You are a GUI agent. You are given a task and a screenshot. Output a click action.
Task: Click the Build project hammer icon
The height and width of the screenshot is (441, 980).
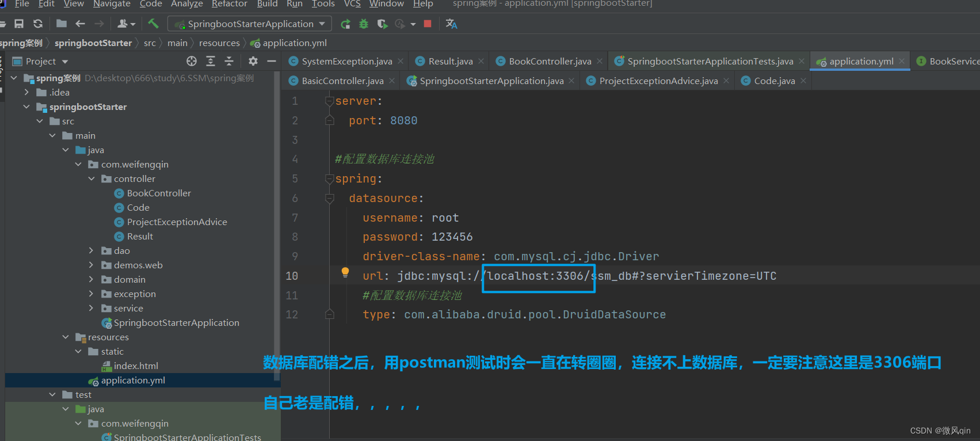pos(153,24)
